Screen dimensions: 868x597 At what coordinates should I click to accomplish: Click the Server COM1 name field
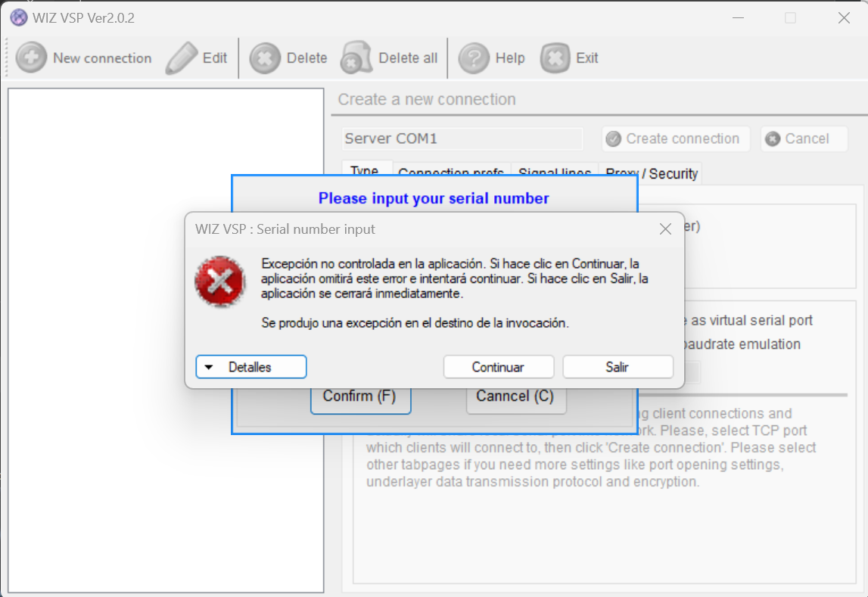coord(462,138)
